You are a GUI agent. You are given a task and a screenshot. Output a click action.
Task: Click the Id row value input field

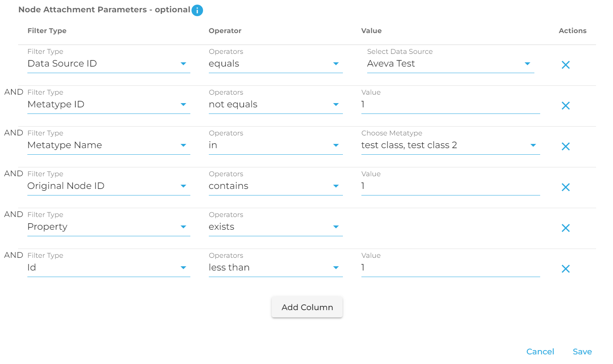pyautogui.click(x=450, y=268)
